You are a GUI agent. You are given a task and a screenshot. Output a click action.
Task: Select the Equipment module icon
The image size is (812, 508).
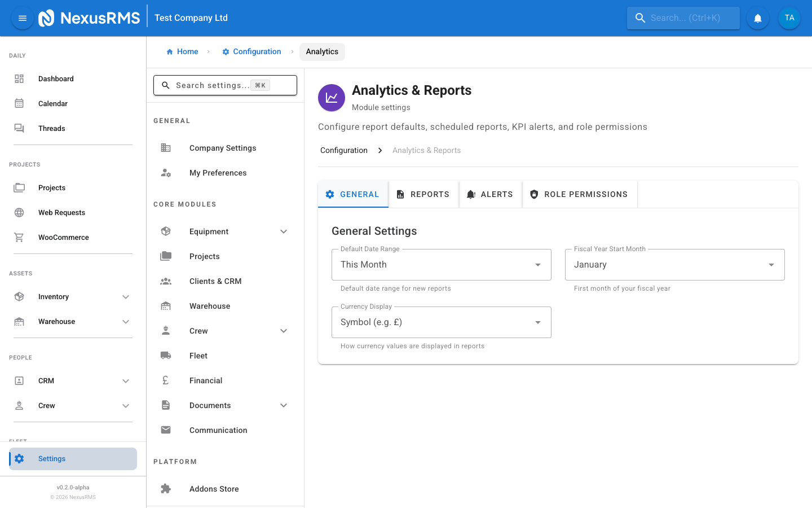coord(165,231)
